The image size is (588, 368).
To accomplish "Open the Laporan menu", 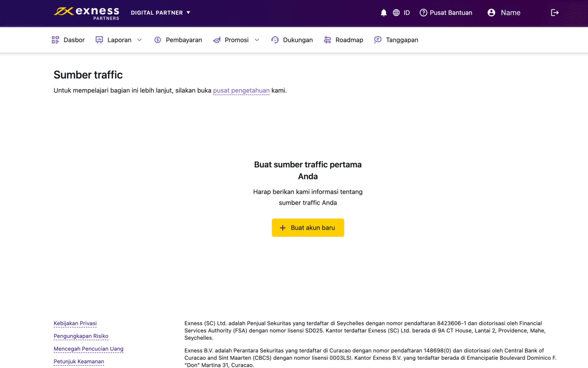I will tap(119, 40).
